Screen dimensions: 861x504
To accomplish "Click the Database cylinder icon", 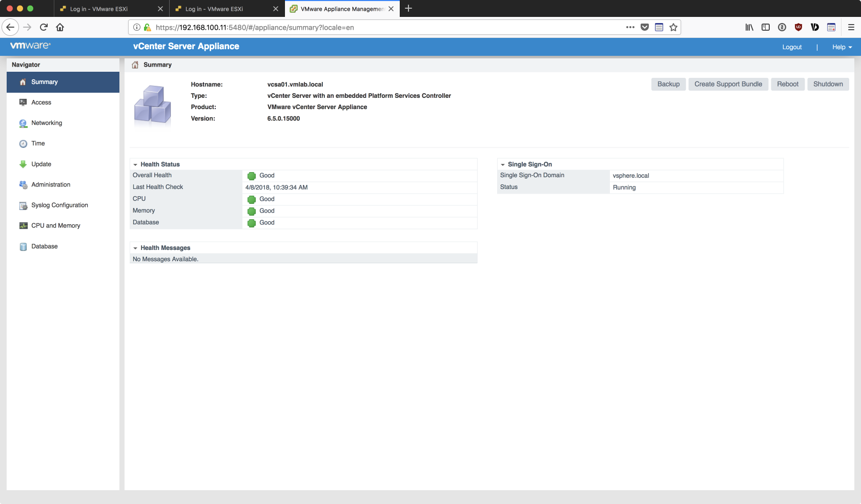I will tap(23, 247).
